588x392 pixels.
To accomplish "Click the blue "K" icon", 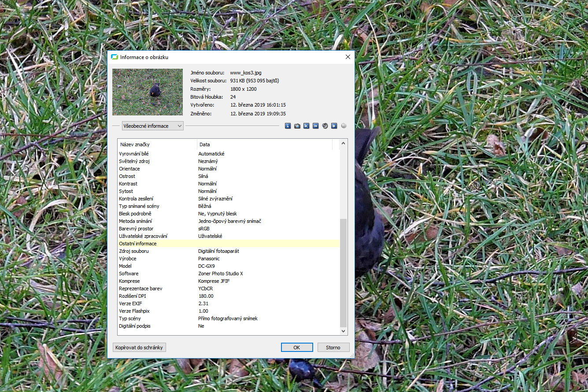I will pos(307,126).
